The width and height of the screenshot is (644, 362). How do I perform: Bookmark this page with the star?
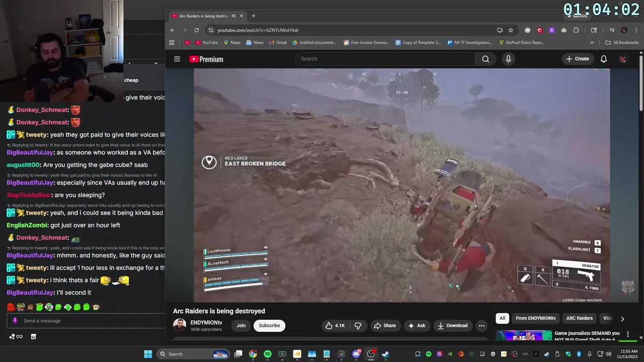pos(511,30)
